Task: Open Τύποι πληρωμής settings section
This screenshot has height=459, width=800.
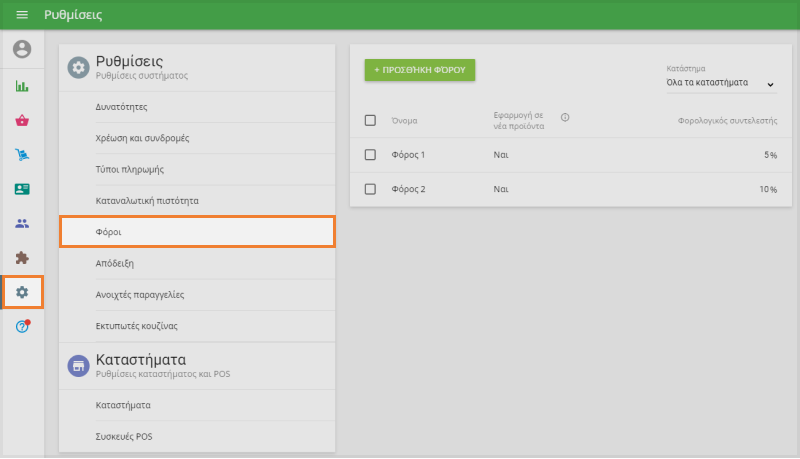Action: click(197, 169)
